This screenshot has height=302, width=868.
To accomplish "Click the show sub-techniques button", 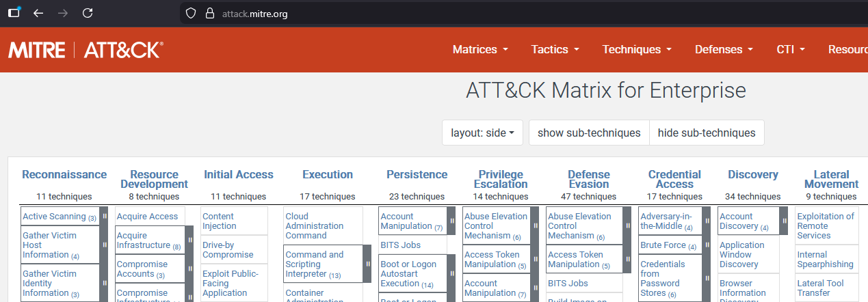I will [x=589, y=133].
